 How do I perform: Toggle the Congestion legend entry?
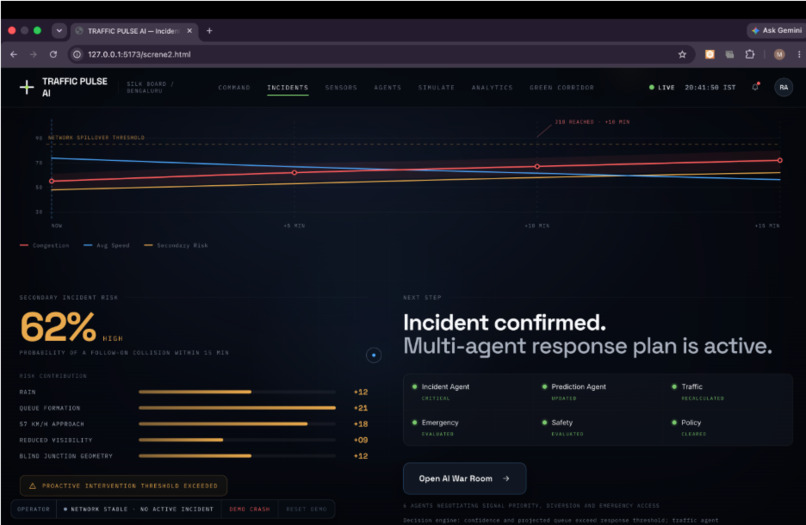(x=44, y=245)
